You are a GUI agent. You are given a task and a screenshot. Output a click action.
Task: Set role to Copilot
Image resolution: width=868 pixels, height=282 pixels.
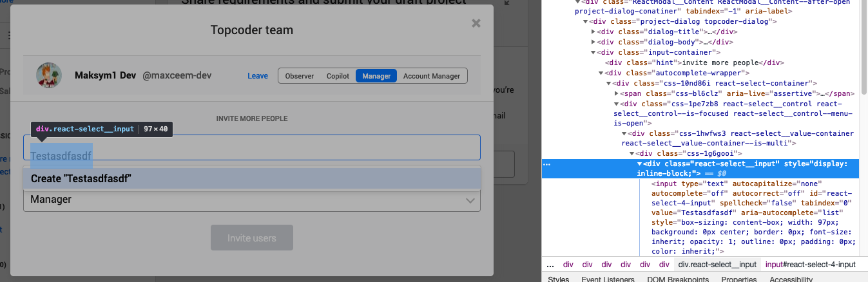(x=338, y=76)
